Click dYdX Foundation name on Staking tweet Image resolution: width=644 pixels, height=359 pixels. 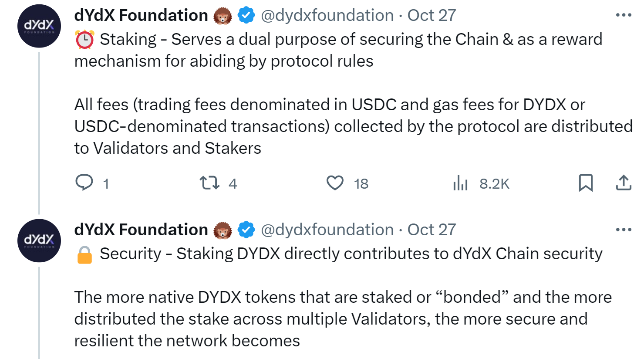point(141,15)
